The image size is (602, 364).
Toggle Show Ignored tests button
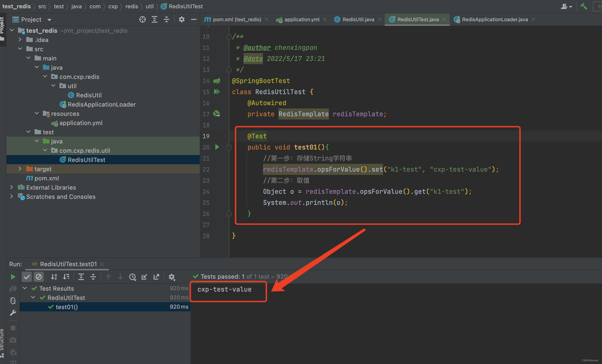[x=39, y=277]
